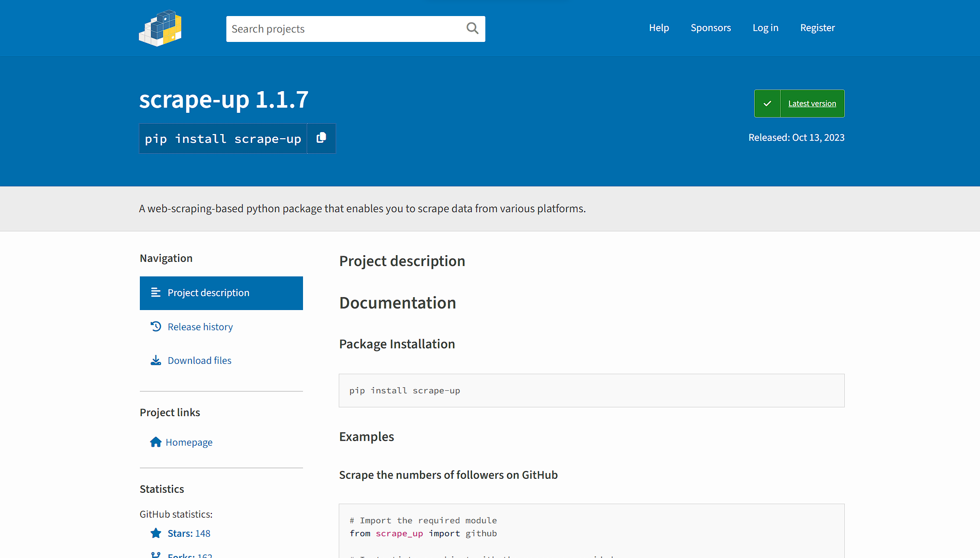This screenshot has width=980, height=558.
Task: Click the header pip install scrape-up text
Action: (x=223, y=139)
